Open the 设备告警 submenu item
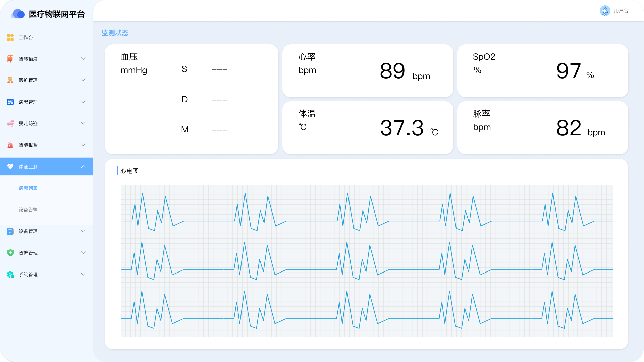This screenshot has width=644, height=362. pos(28,209)
